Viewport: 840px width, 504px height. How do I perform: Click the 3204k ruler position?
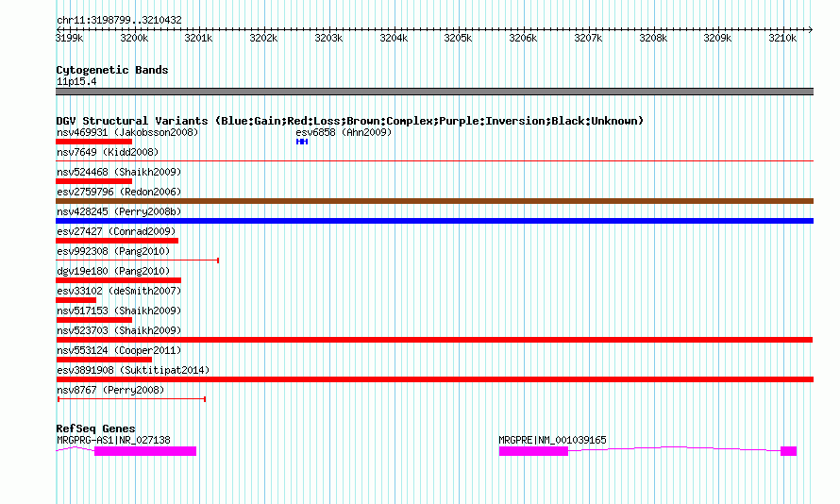pos(394,38)
